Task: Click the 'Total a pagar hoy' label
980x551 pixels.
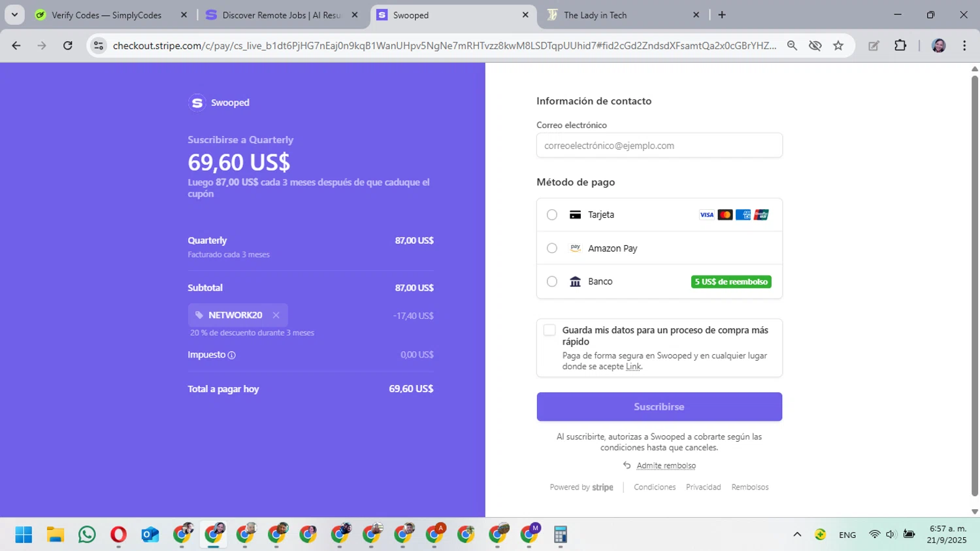Action: click(x=223, y=389)
